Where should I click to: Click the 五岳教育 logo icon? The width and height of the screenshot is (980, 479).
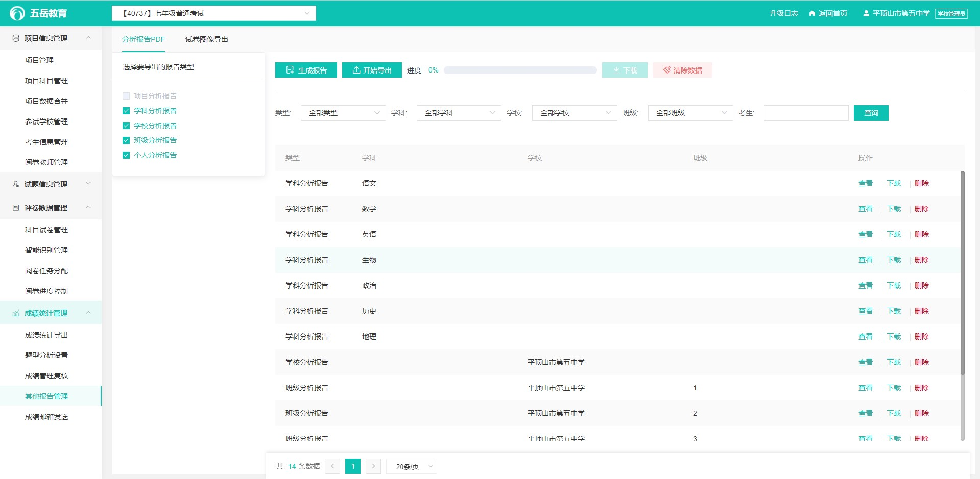coord(17,13)
